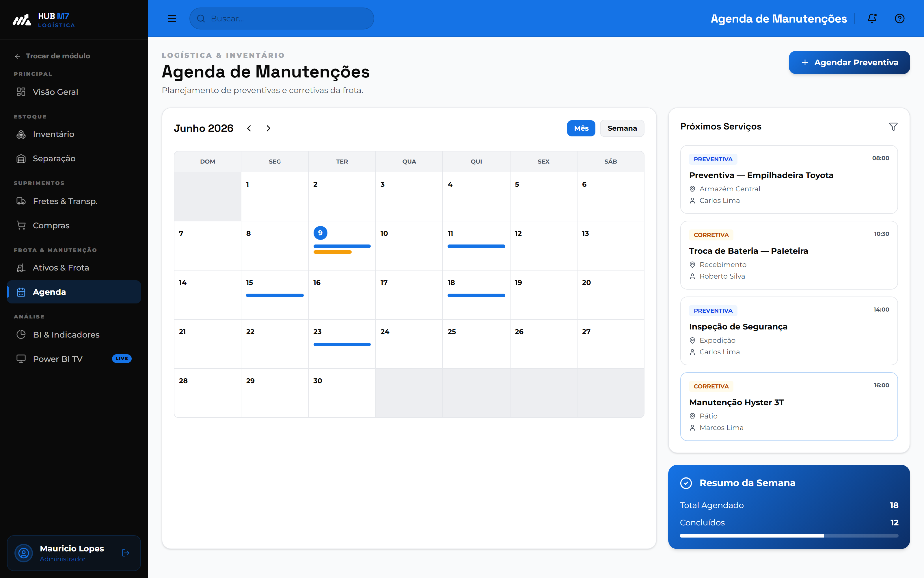This screenshot has height=578, width=924.
Task: Switch calendar to Semana view
Action: (x=622, y=128)
